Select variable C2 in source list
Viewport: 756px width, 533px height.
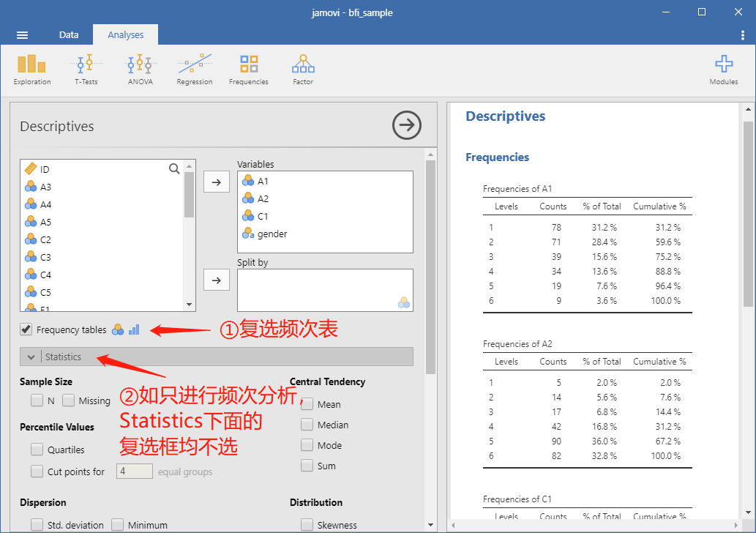pyautogui.click(x=102, y=239)
